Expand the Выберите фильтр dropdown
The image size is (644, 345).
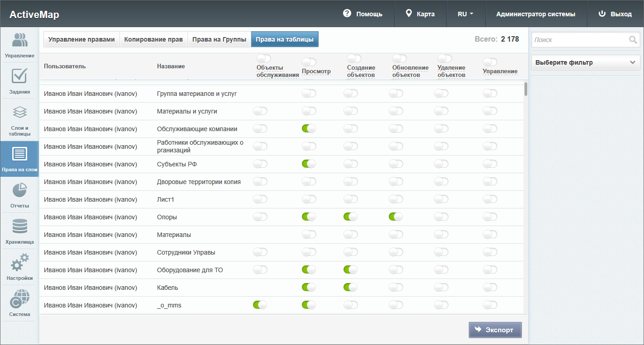585,63
